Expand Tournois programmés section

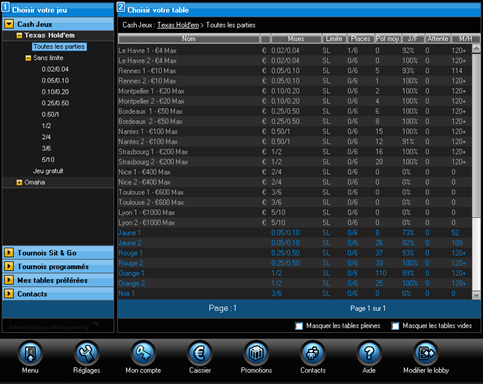9,266
